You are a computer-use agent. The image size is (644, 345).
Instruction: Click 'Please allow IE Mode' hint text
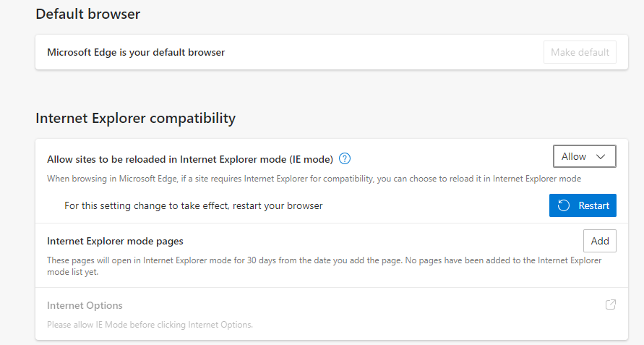pyautogui.click(x=150, y=325)
